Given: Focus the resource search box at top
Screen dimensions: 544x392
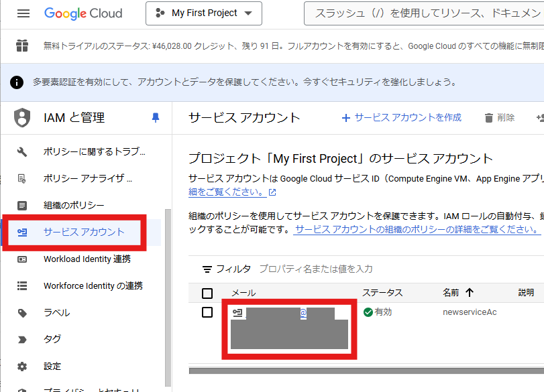Looking at the screenshot, I should (x=424, y=13).
